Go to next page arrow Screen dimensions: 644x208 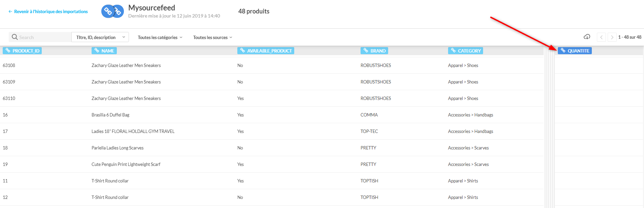pyautogui.click(x=612, y=37)
